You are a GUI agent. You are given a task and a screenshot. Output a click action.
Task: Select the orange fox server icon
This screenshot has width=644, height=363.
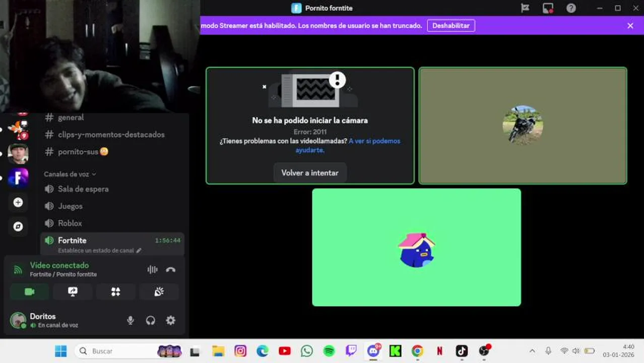coord(18,130)
